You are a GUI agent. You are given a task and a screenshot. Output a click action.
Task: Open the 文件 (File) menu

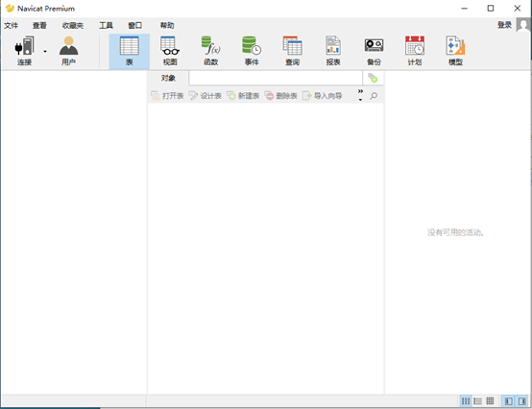[x=11, y=25]
